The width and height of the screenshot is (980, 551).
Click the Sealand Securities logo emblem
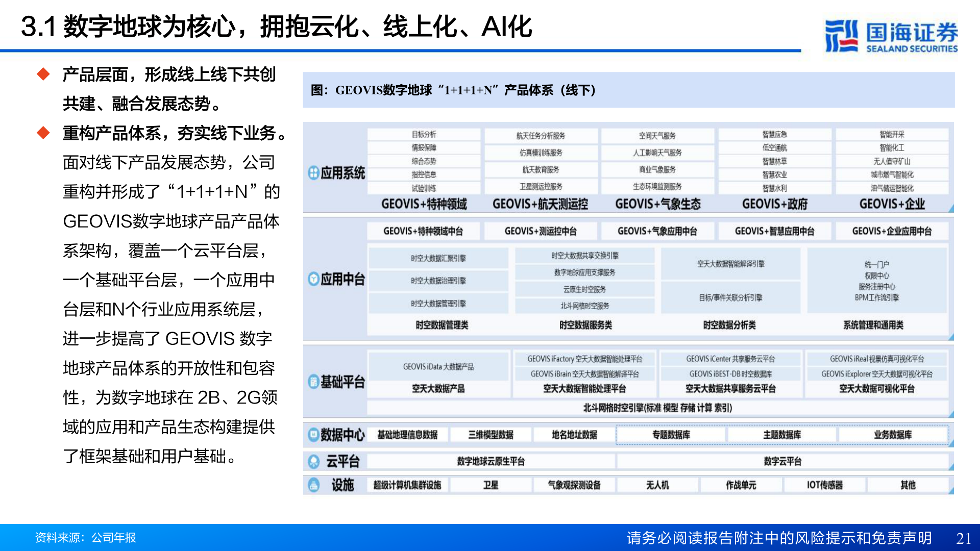tap(841, 36)
